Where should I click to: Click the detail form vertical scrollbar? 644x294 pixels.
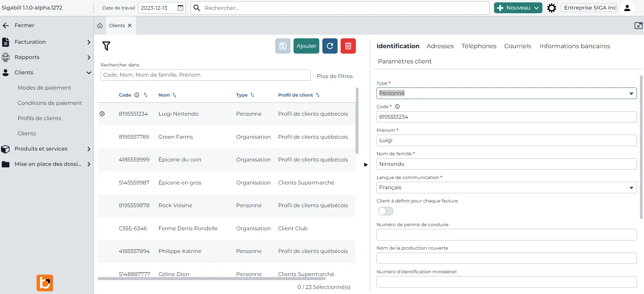point(641,147)
